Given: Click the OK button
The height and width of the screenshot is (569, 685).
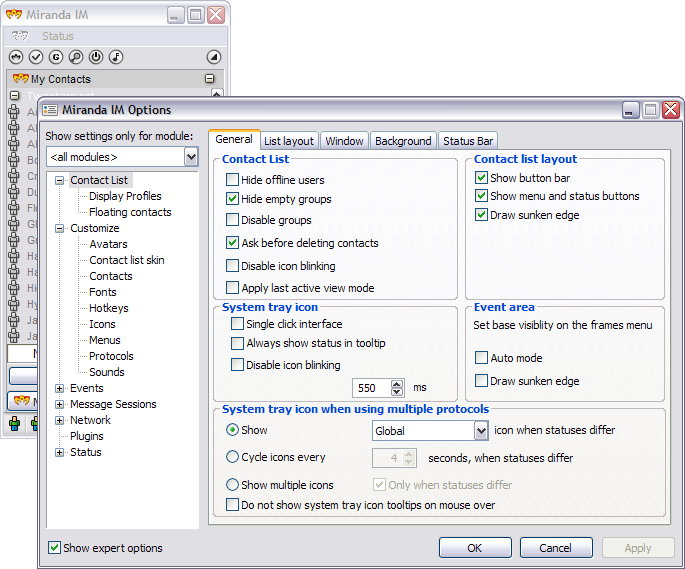Looking at the screenshot, I should pyautogui.click(x=475, y=548).
